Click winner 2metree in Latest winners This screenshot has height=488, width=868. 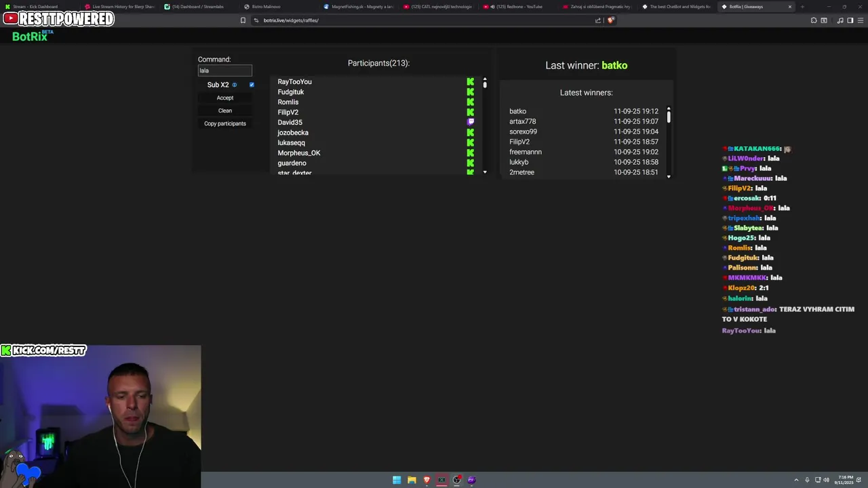[521, 172]
